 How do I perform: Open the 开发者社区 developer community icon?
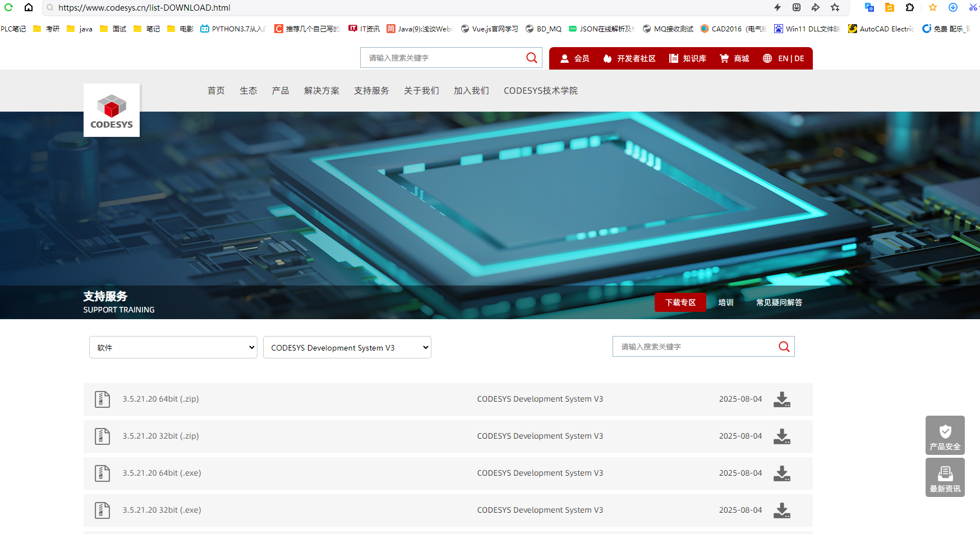pos(608,58)
